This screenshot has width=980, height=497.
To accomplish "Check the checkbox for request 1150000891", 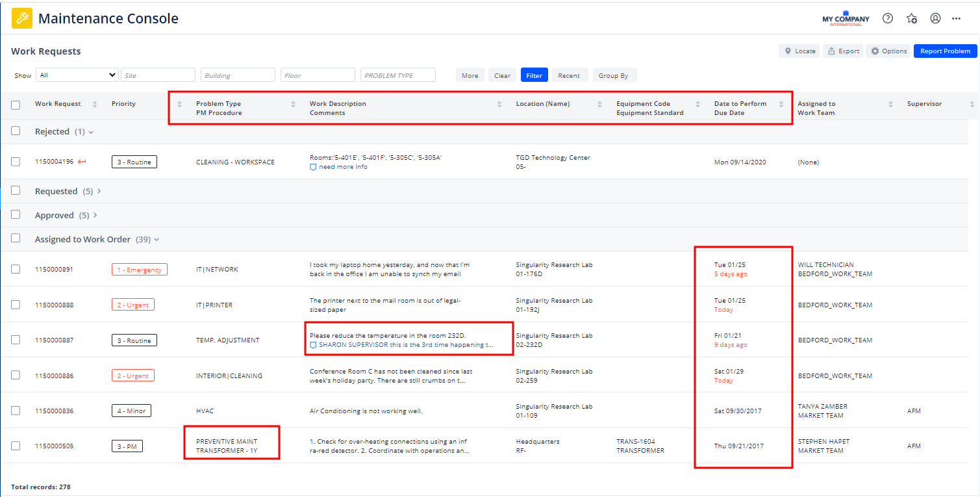I will (16, 269).
